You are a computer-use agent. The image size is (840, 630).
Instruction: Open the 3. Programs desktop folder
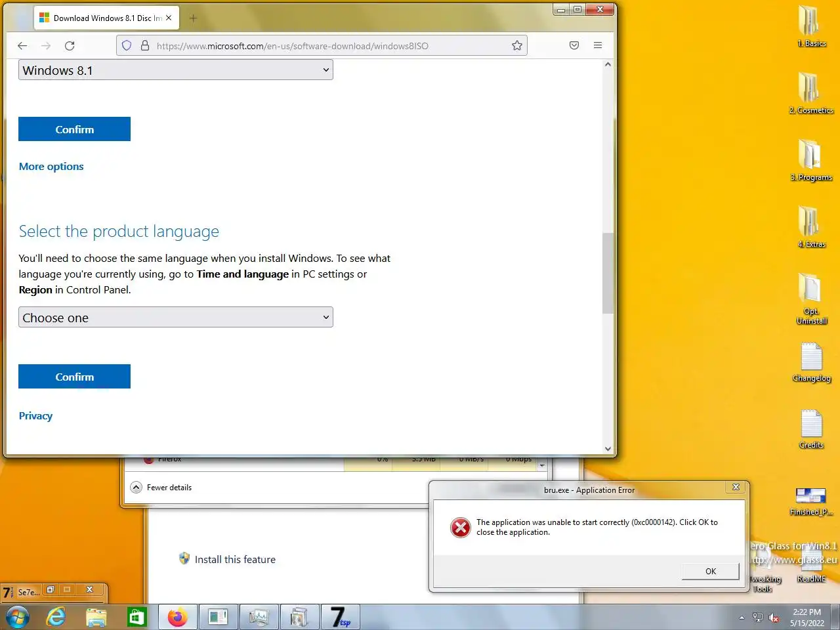pyautogui.click(x=811, y=160)
